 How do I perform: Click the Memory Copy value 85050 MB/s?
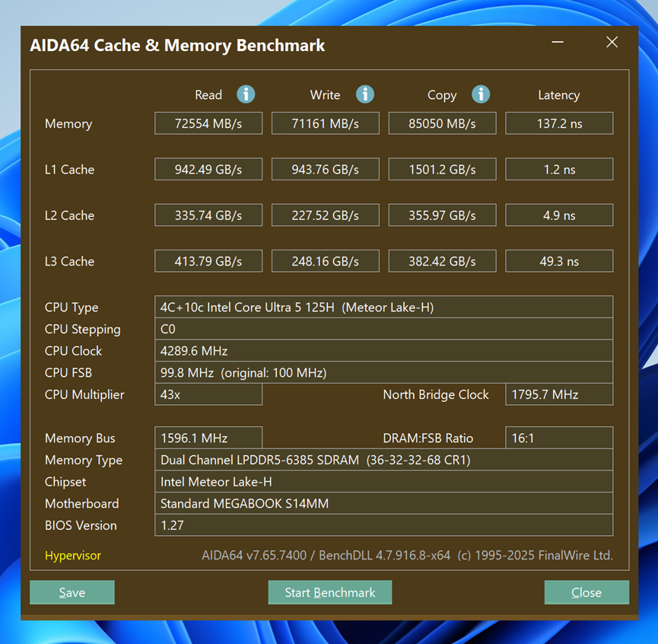pyautogui.click(x=442, y=123)
